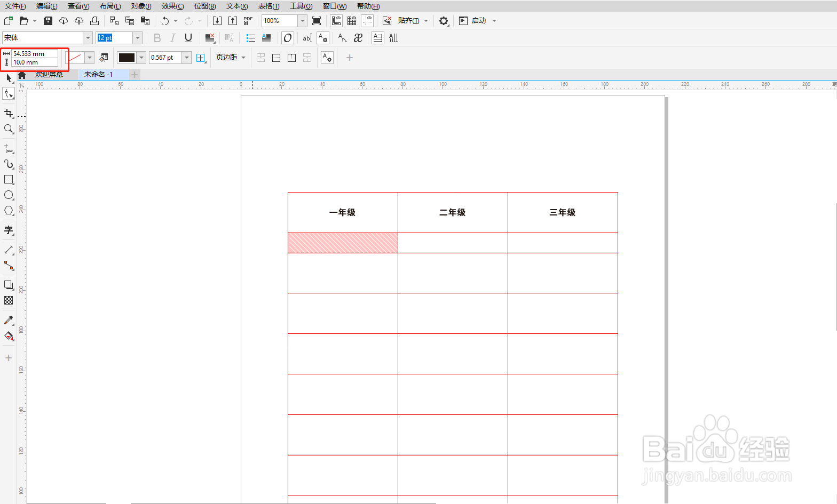Open the 编辑 menu
The height and width of the screenshot is (504, 837).
(x=47, y=6)
